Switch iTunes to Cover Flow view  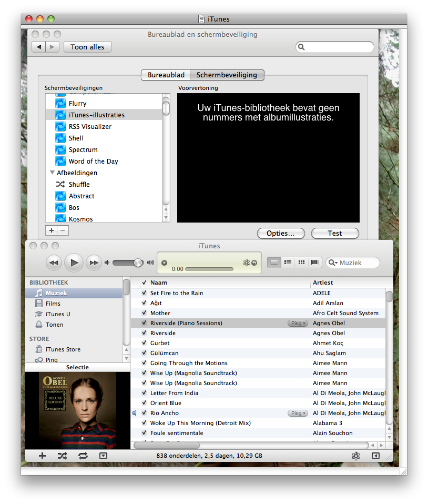coord(315,263)
